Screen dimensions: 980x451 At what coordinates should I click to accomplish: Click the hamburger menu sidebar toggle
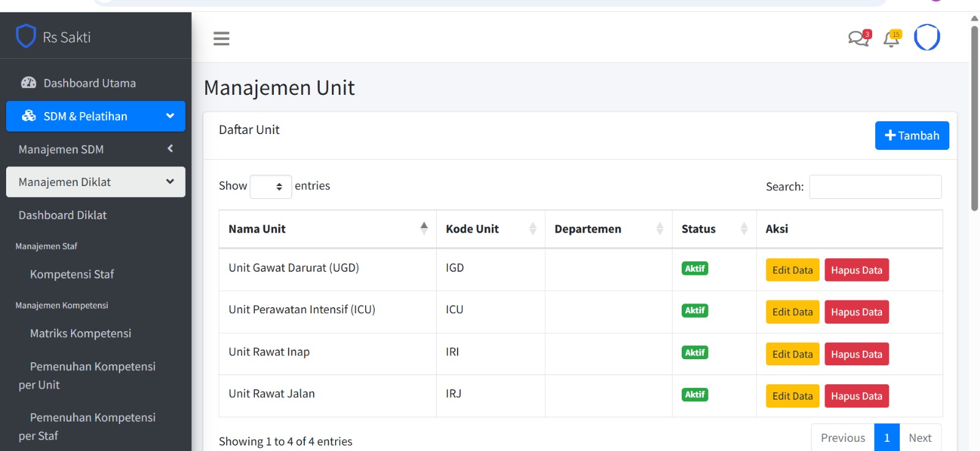tap(221, 39)
